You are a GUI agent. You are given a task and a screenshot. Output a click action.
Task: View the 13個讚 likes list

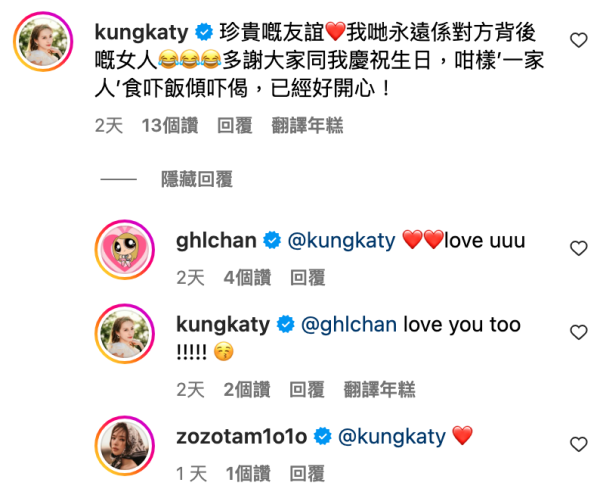tap(170, 125)
